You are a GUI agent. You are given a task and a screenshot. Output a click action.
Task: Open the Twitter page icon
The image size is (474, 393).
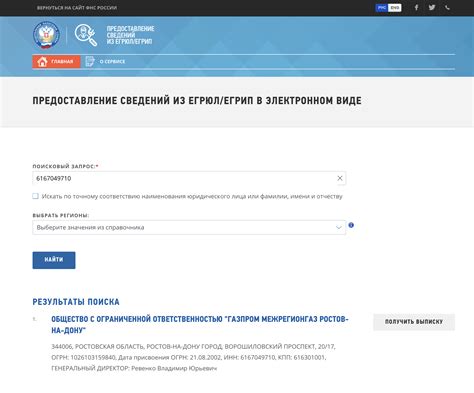(x=432, y=7)
